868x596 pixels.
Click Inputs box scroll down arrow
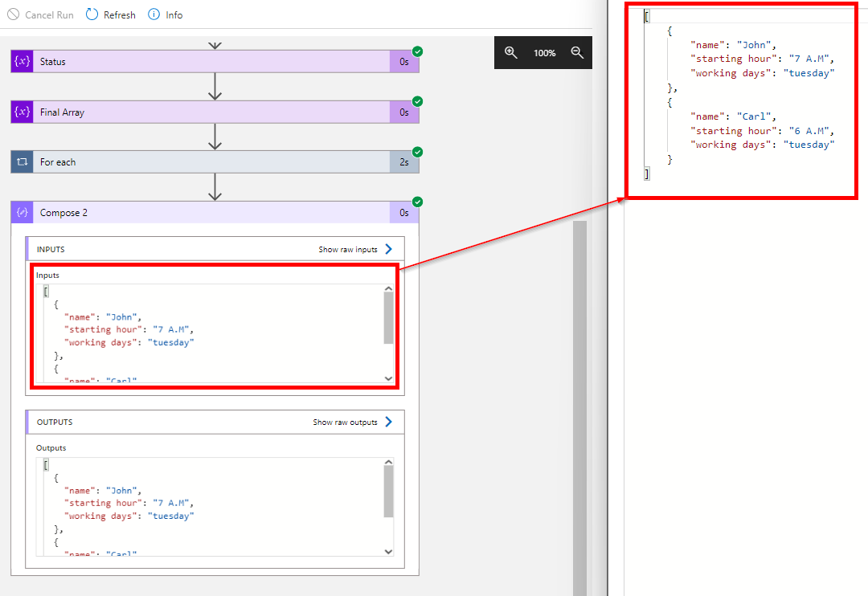tap(389, 378)
